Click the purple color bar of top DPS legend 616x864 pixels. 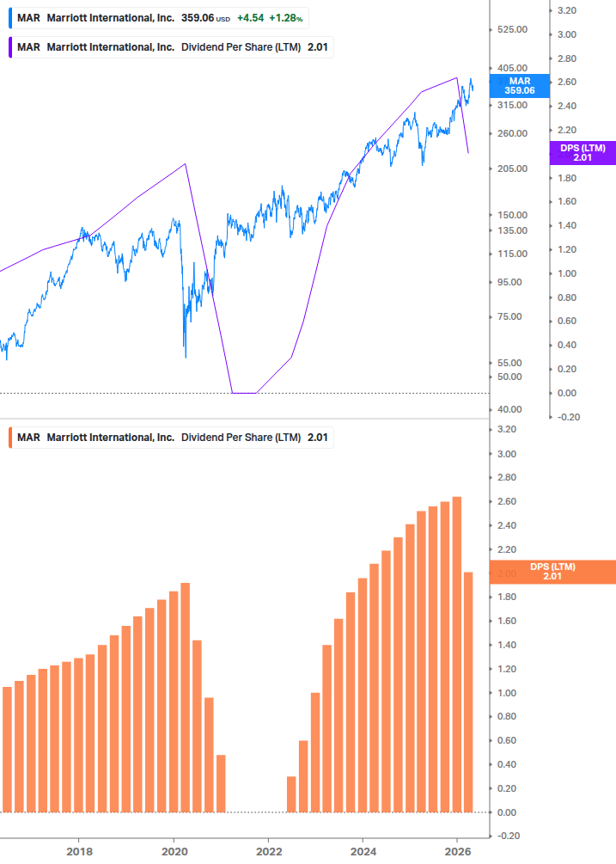10,47
